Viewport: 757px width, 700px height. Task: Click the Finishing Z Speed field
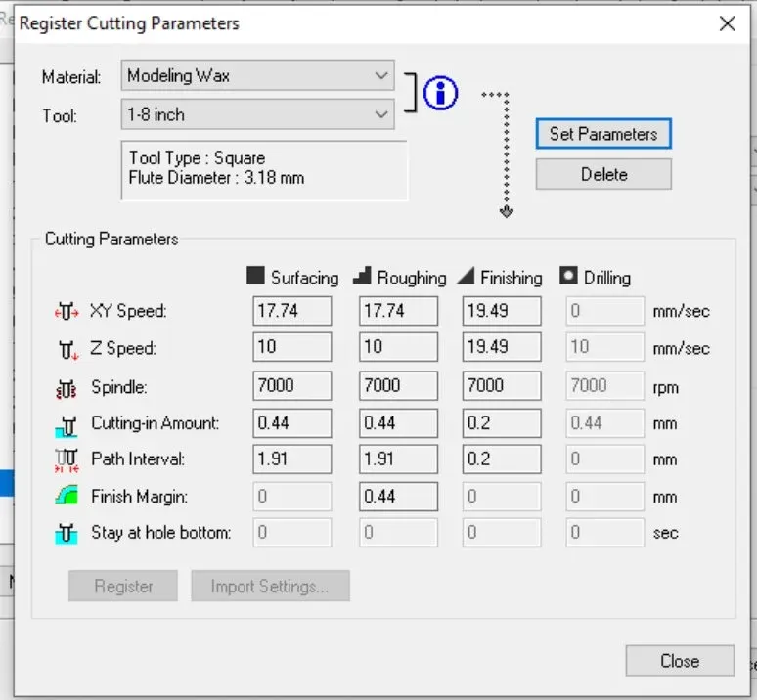click(x=502, y=346)
